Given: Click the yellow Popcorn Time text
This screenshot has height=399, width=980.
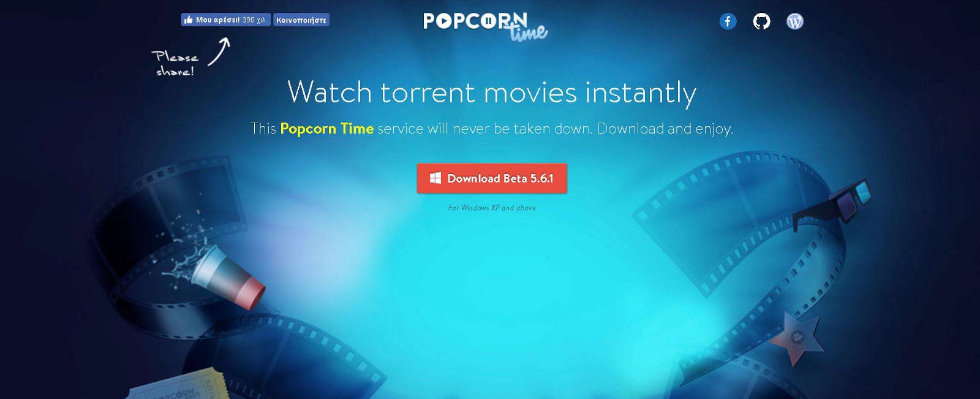Looking at the screenshot, I should pos(326,129).
